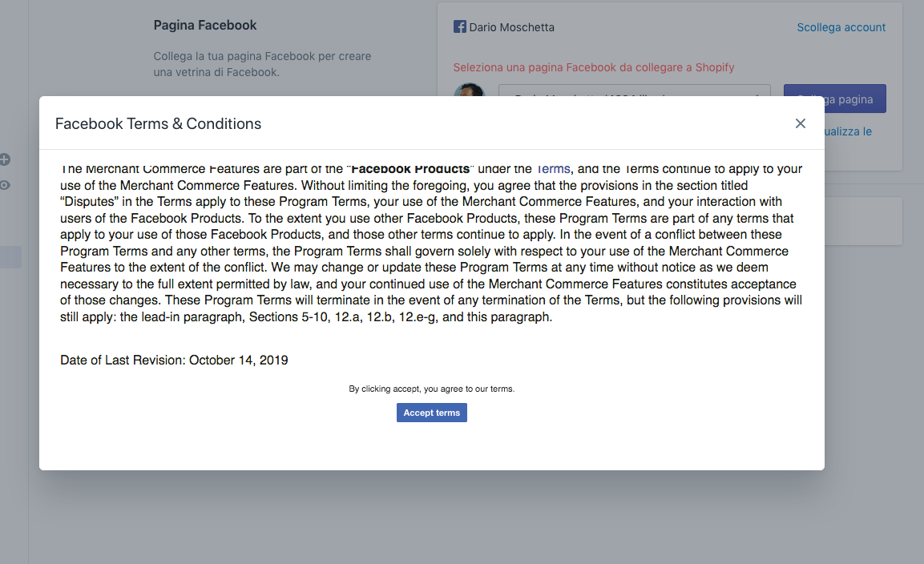Close the Facebook Terms & Conditions dialog

point(800,123)
